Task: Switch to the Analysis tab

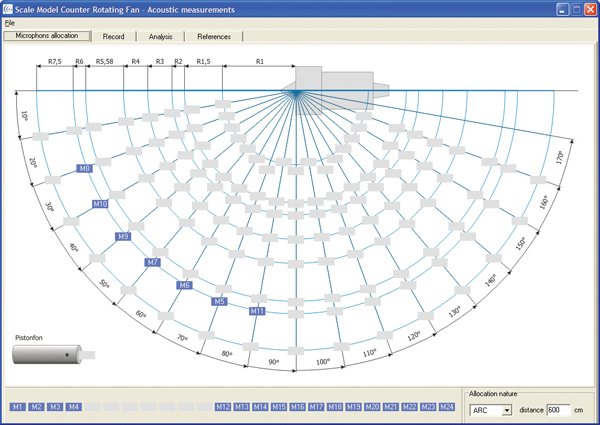Action: tap(160, 36)
